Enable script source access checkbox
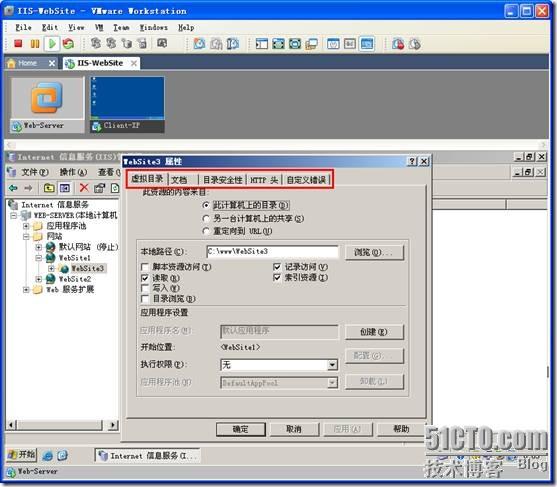The width and height of the screenshot is (557, 487). 145,267
